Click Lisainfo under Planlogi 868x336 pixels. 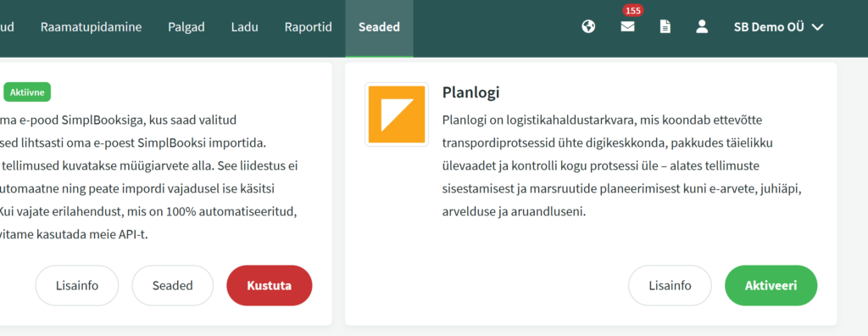tap(670, 286)
